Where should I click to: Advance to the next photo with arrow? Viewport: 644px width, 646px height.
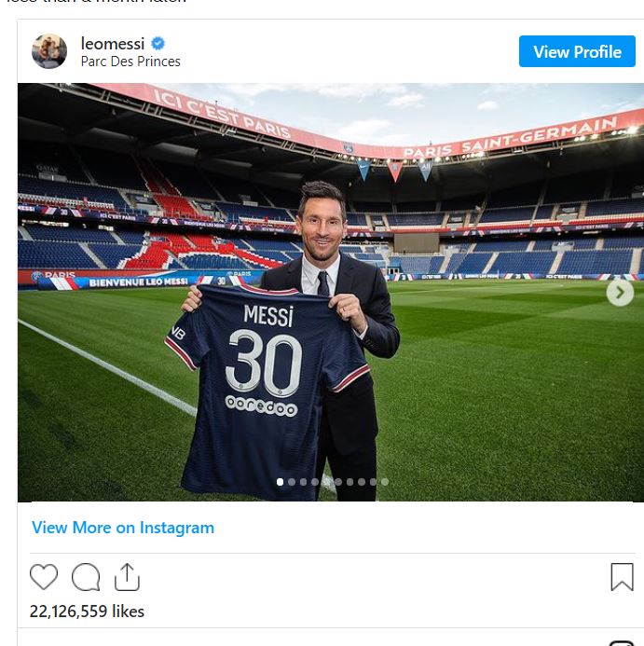[619, 293]
